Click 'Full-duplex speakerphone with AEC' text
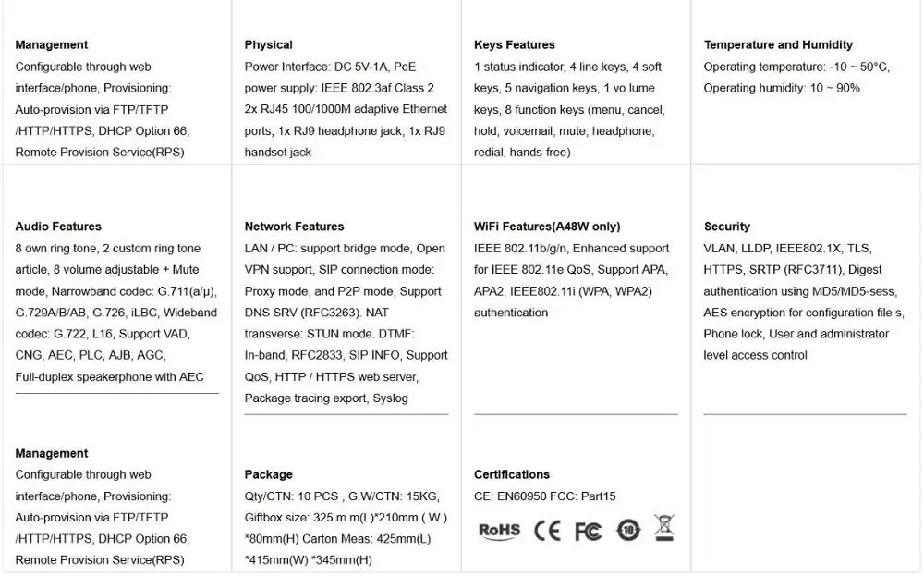 coord(109,376)
